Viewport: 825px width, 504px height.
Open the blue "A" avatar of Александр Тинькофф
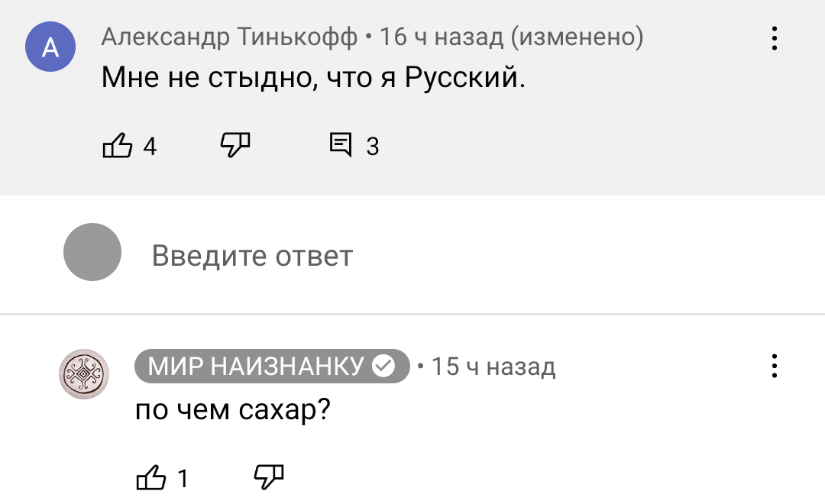[x=50, y=47]
